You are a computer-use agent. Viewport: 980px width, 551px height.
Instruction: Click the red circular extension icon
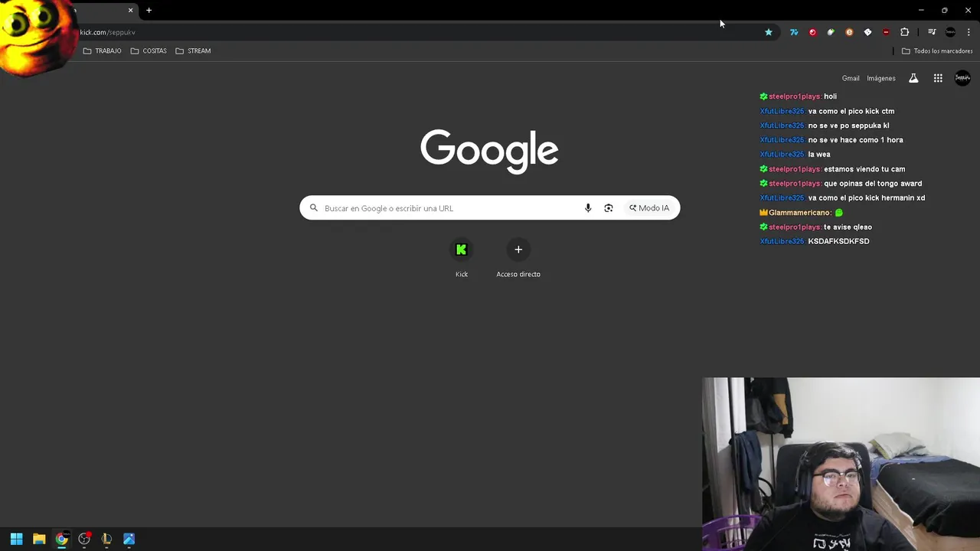pos(812,32)
